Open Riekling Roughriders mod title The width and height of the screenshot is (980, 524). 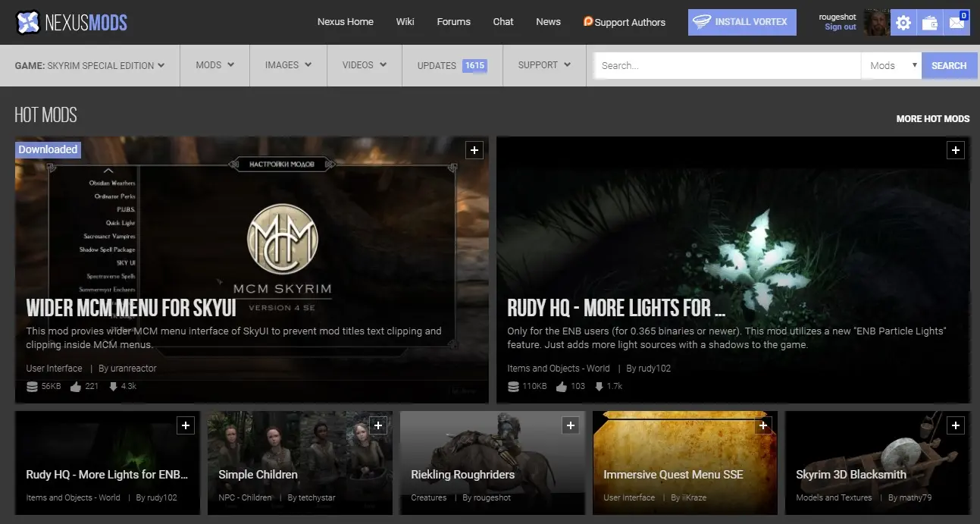[462, 475]
